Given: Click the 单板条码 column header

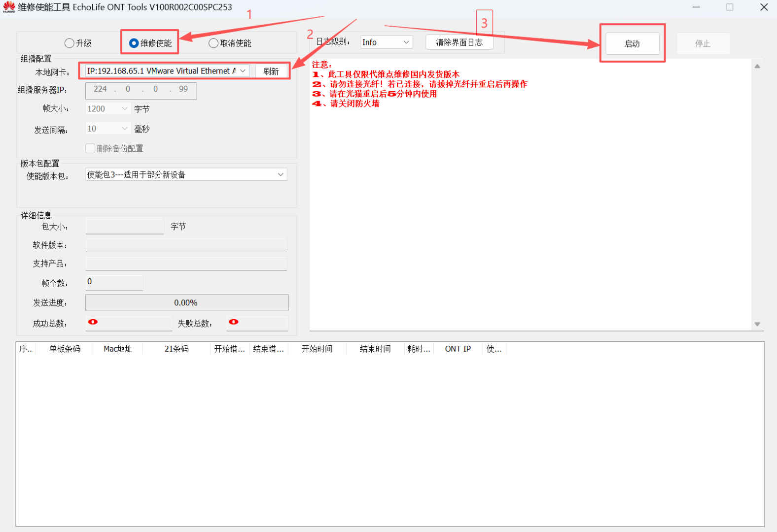Looking at the screenshot, I should (x=65, y=349).
